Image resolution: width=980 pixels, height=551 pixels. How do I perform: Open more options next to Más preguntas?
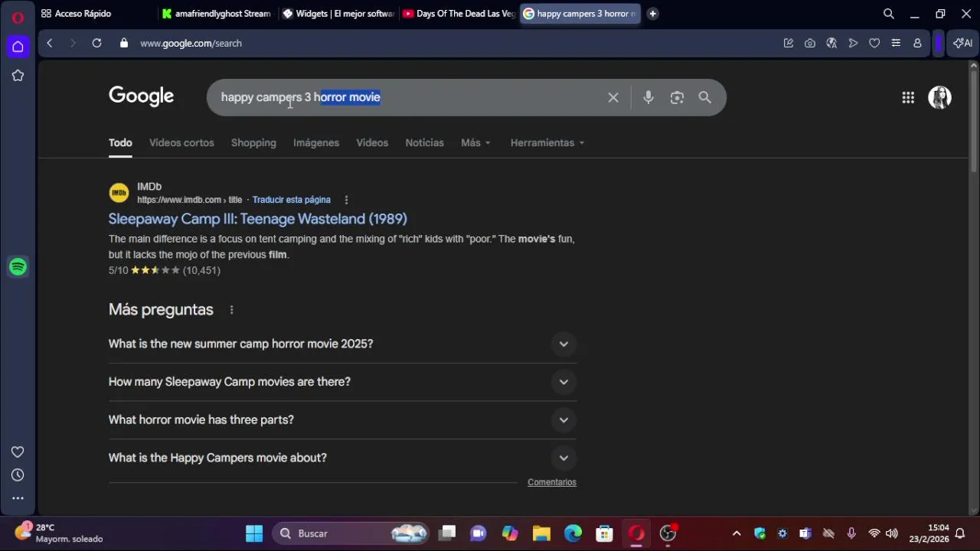[231, 310]
